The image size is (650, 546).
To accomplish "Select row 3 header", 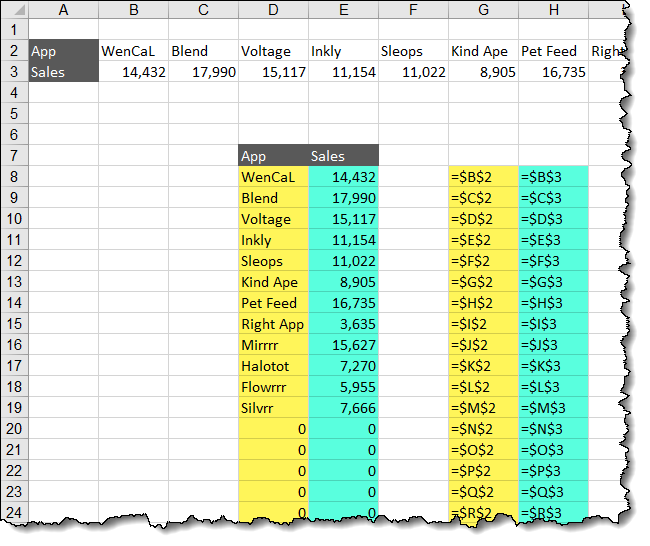I will [x=16, y=72].
